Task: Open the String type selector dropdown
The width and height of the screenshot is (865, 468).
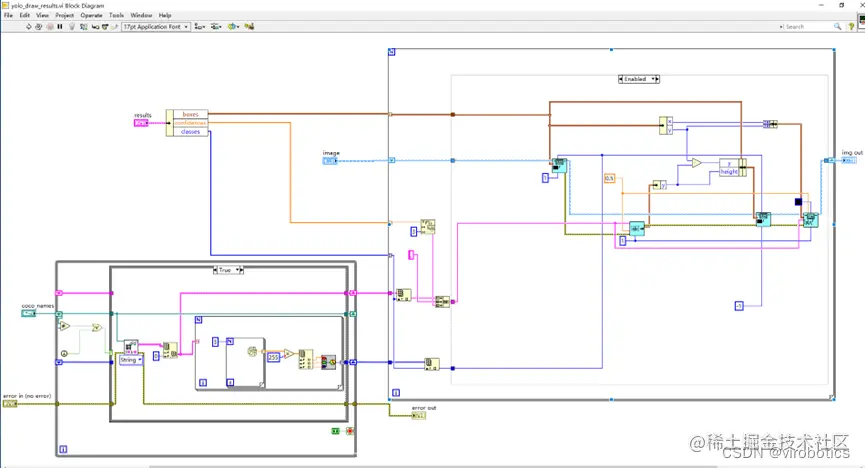Action: tap(131, 360)
